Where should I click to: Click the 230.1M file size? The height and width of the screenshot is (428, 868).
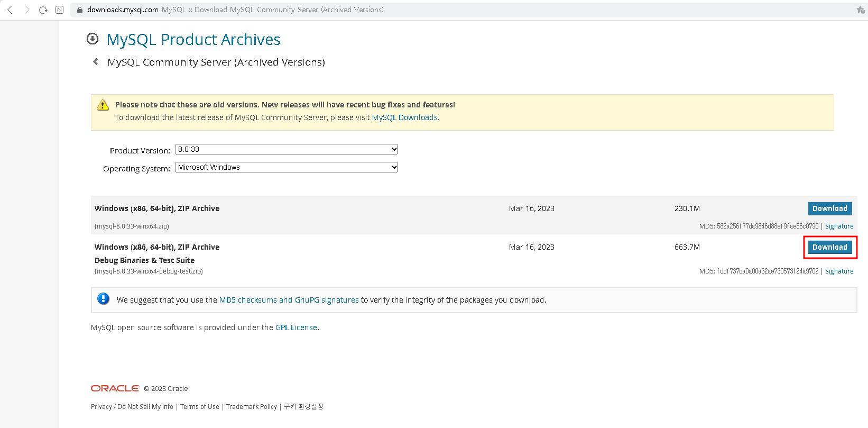(687, 208)
